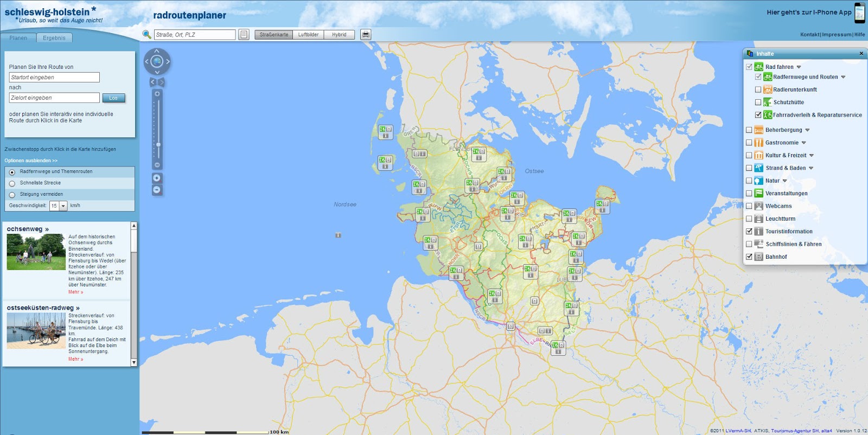Select the Straßenkarte map view

(273, 35)
